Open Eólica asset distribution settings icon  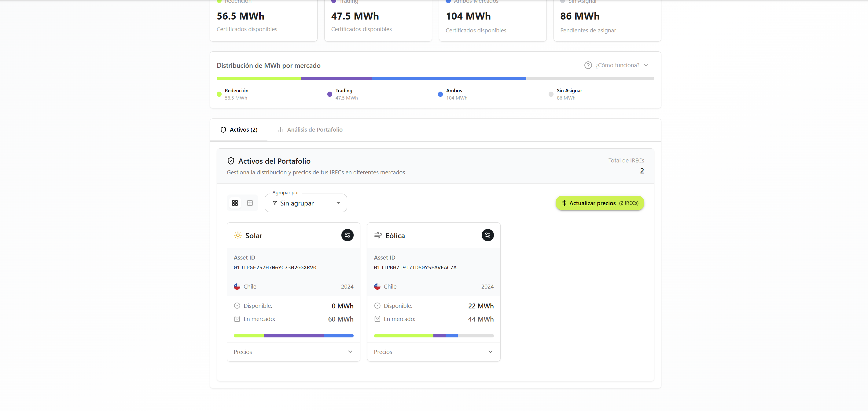click(x=487, y=235)
